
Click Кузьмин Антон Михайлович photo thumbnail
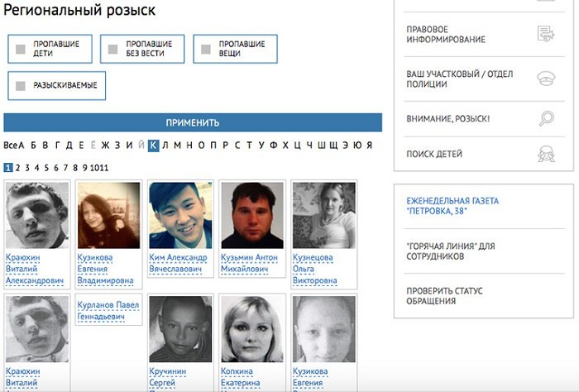252,215
